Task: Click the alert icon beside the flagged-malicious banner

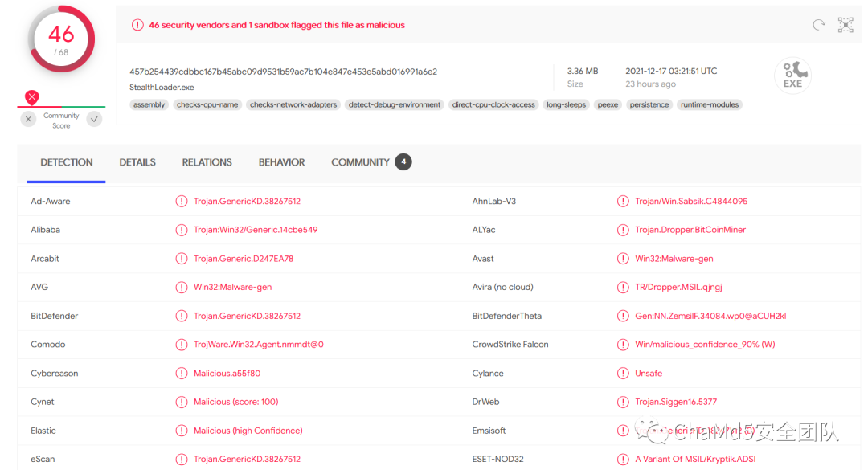Action: 137,25
